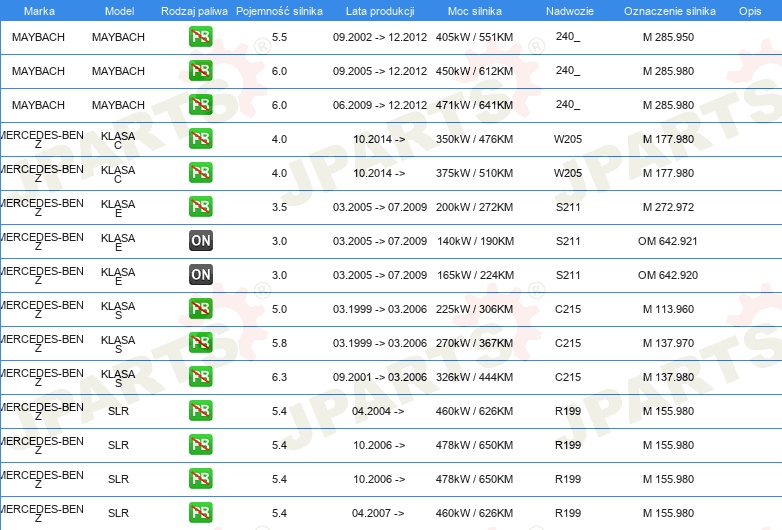
Task: Click the petrol fuel icon in the 405kW Maybach row
Action: click(x=200, y=37)
